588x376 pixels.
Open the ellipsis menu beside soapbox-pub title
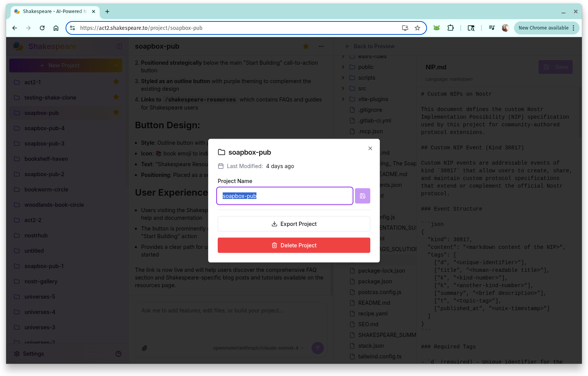pyautogui.click(x=321, y=46)
